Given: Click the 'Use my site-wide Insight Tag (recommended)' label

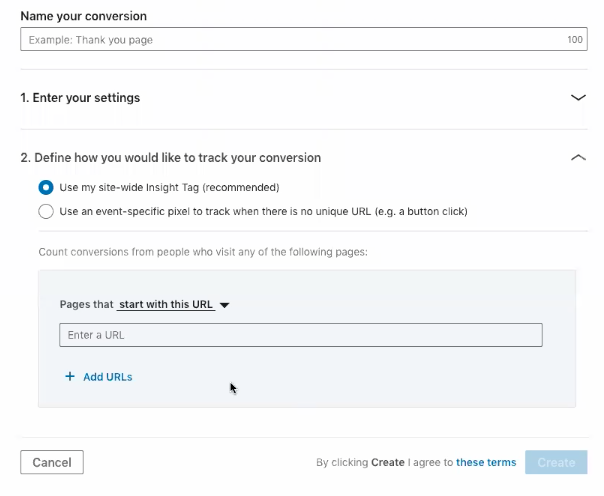Looking at the screenshot, I should [169, 187].
